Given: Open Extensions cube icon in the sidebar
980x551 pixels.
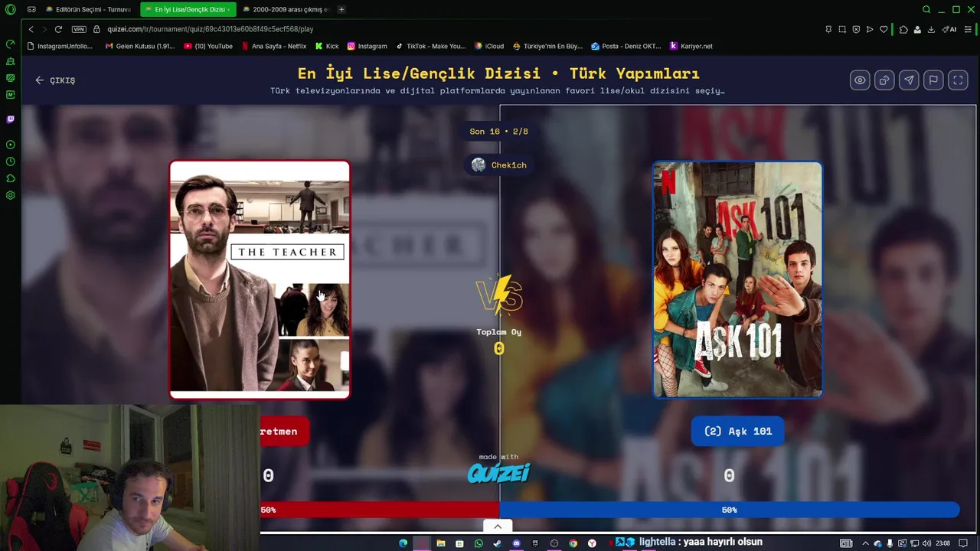Looking at the screenshot, I should click(x=10, y=178).
